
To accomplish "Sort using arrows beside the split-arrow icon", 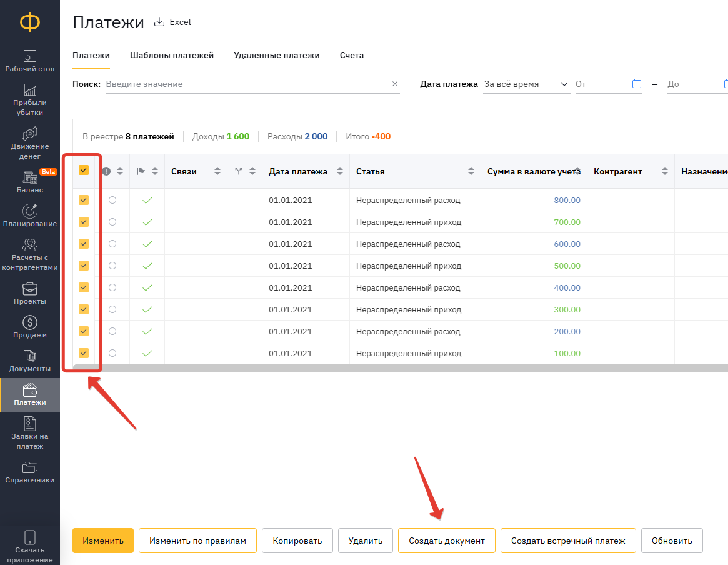I will pos(252,171).
